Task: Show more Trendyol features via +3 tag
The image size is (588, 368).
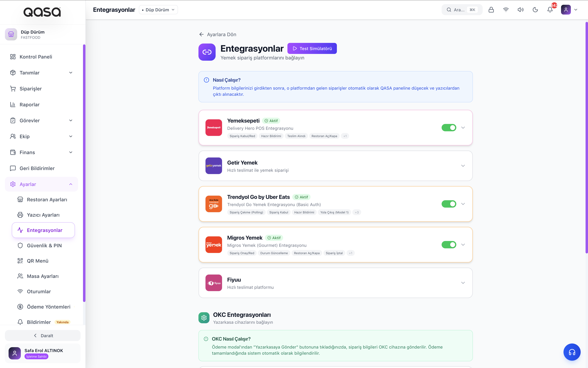Action: tap(357, 212)
